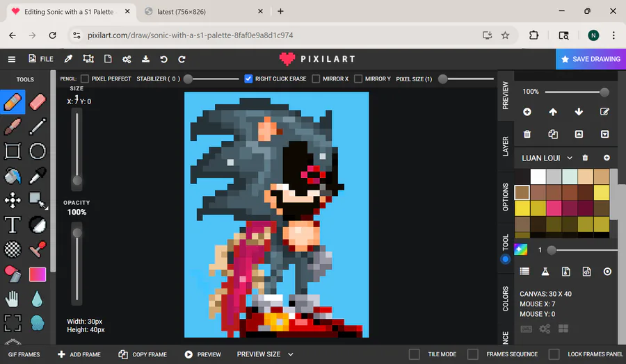Viewport: 626px width, 364px height.
Task: Enable the LOCK FRAMES PANEL checkbox
Action: click(x=554, y=354)
